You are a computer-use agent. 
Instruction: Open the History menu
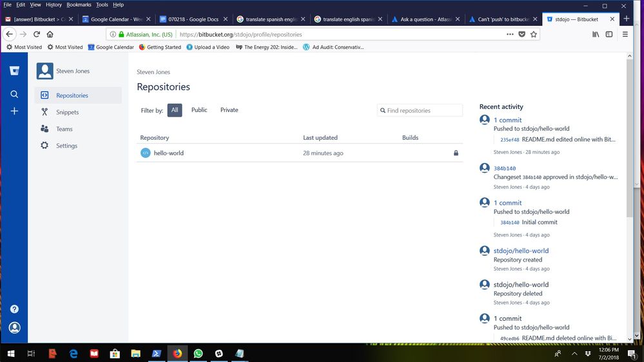tap(54, 5)
